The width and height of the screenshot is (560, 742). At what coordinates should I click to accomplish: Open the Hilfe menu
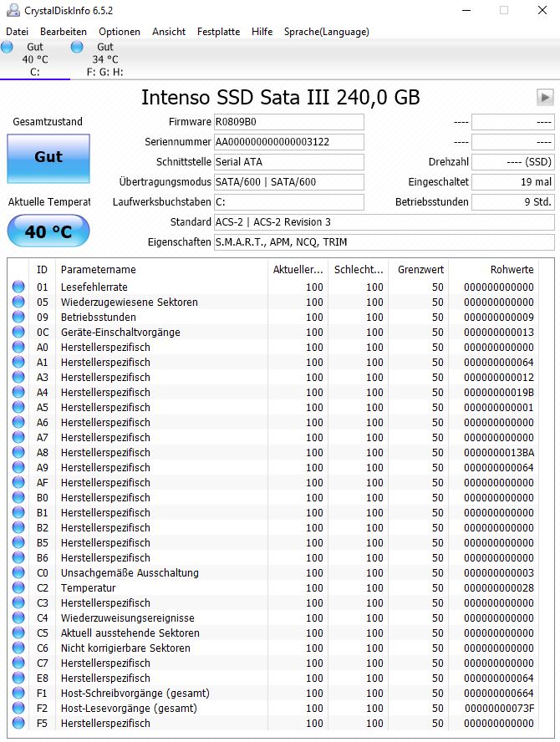[262, 32]
